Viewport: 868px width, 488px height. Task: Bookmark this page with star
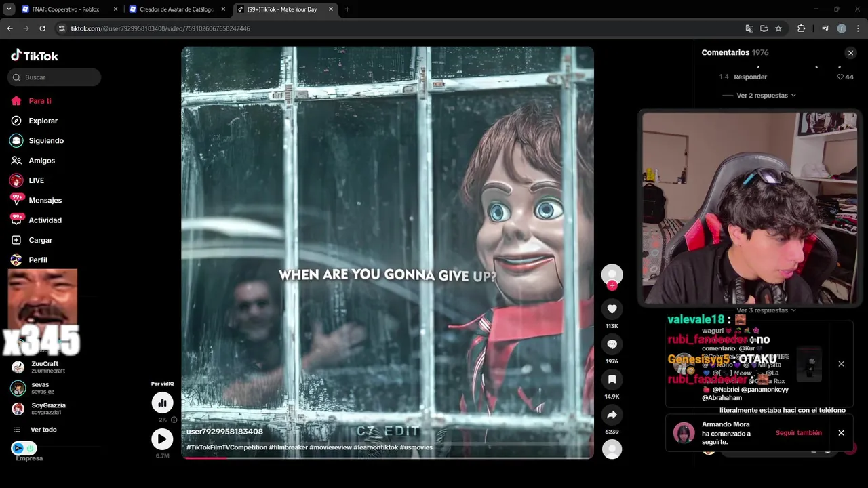click(x=778, y=28)
